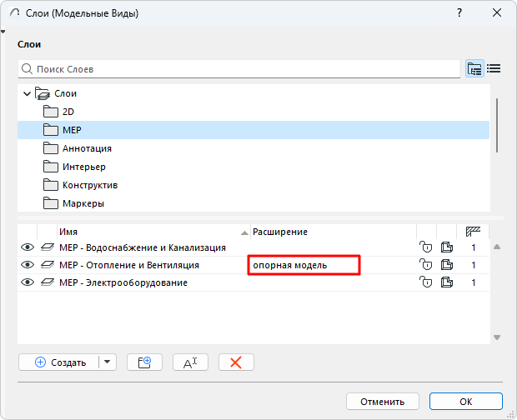The image size is (517, 420).
Task: Select the Аннотация folder in tree
Action: [87, 148]
